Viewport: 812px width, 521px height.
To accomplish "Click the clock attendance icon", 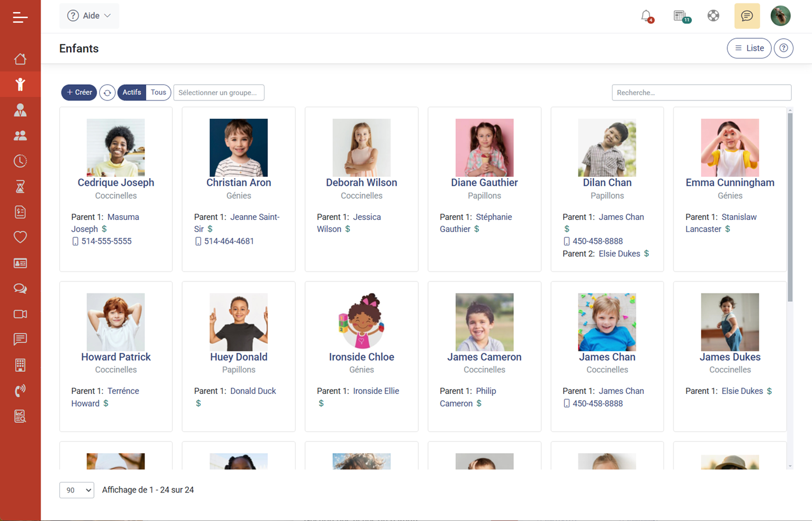I will pos(20,161).
